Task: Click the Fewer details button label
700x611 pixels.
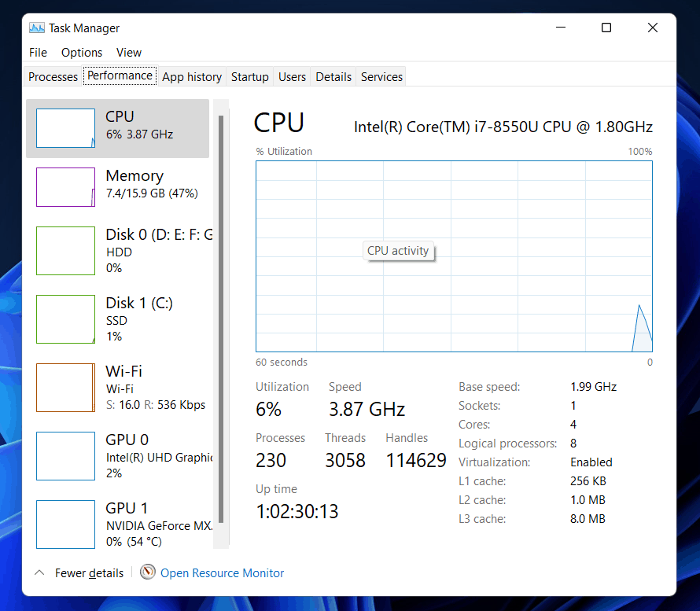Action: coord(90,572)
